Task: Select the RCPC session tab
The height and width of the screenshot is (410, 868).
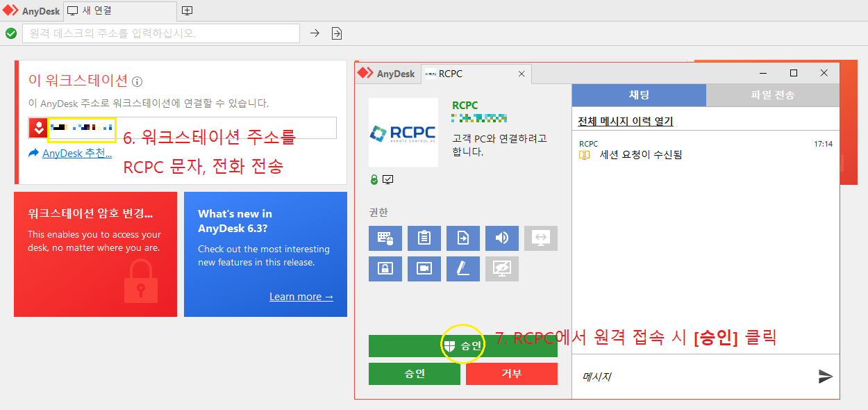Action: (x=476, y=74)
